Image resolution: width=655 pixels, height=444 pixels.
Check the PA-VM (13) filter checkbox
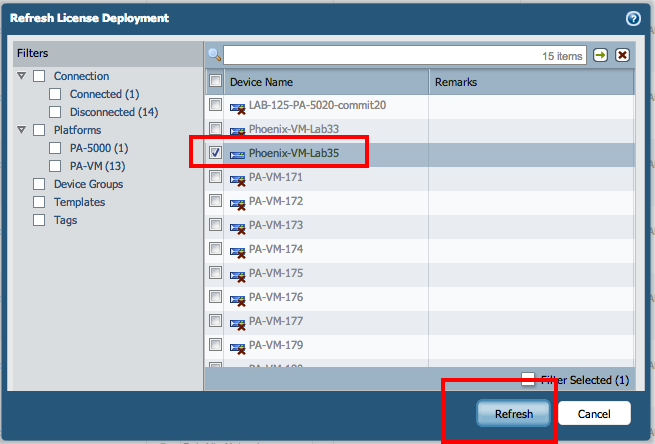tap(55, 166)
